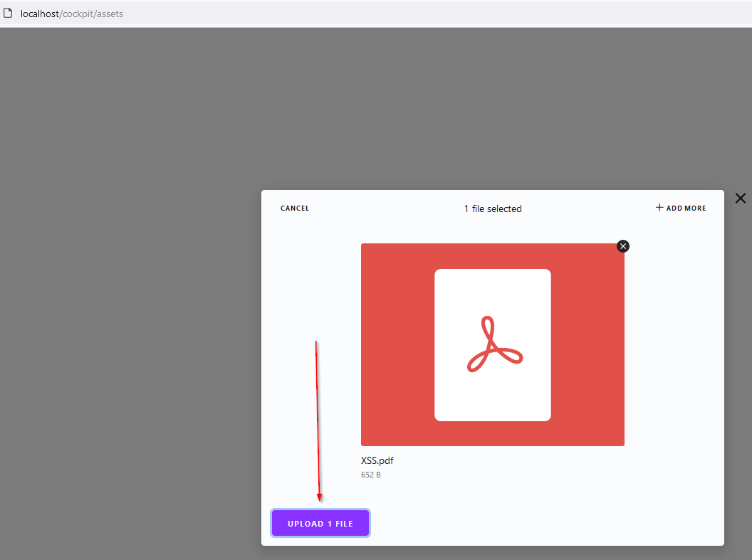The width and height of the screenshot is (752, 560).
Task: Remove XSS.pdf using its round X icon
Action: pos(623,246)
